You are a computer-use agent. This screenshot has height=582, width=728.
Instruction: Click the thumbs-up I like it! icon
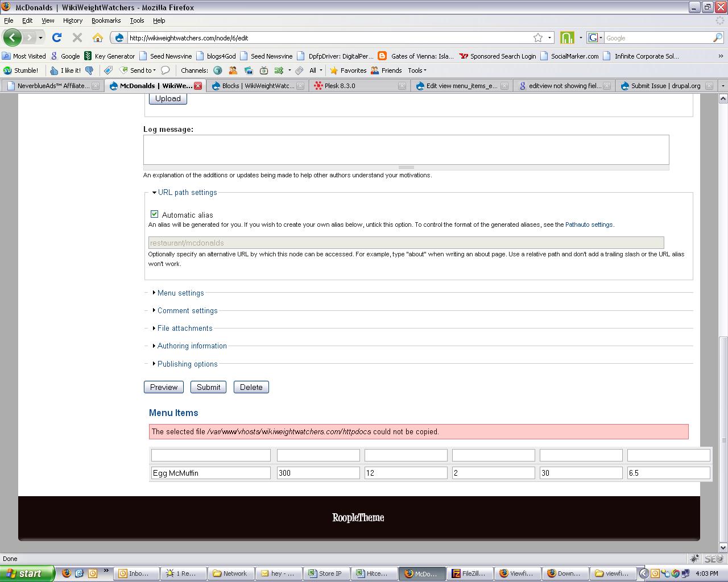point(55,70)
